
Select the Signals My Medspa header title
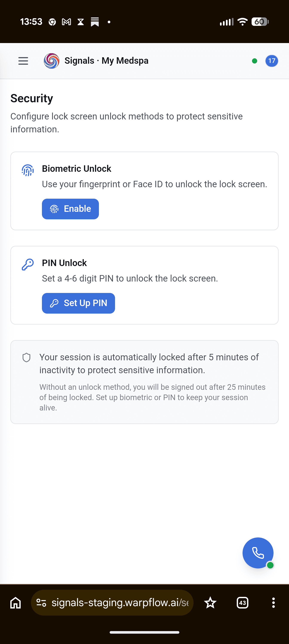[x=107, y=60]
